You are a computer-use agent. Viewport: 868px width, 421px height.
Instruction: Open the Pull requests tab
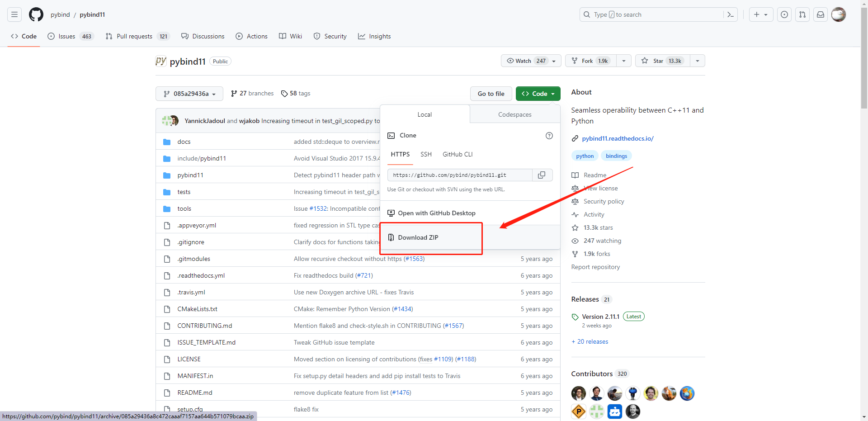coord(137,36)
